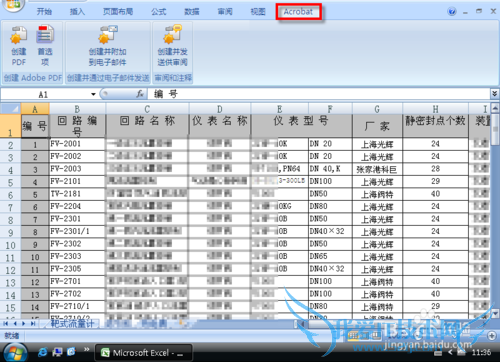The image size is (500, 362).
Task: Launch Internet Explorer from quick launch
Action: coord(43,352)
